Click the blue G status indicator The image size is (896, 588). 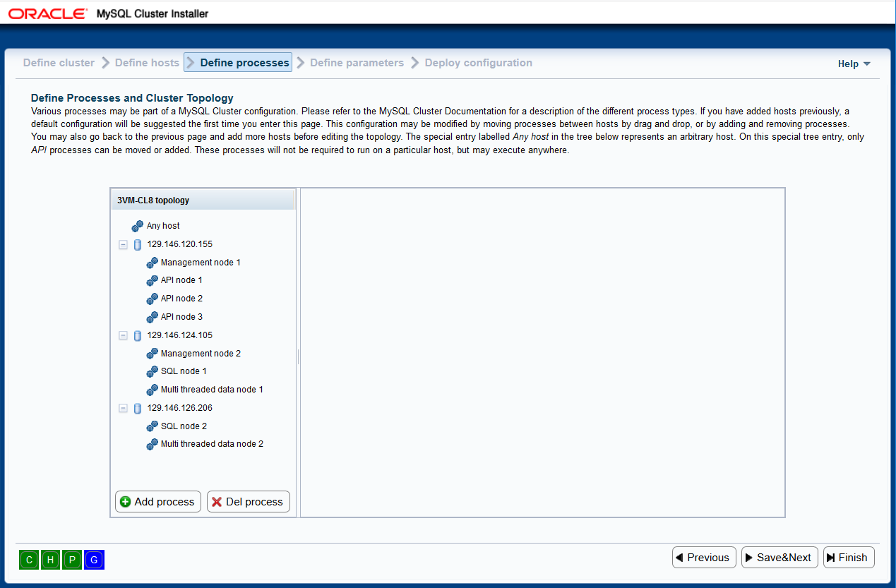[x=94, y=560]
